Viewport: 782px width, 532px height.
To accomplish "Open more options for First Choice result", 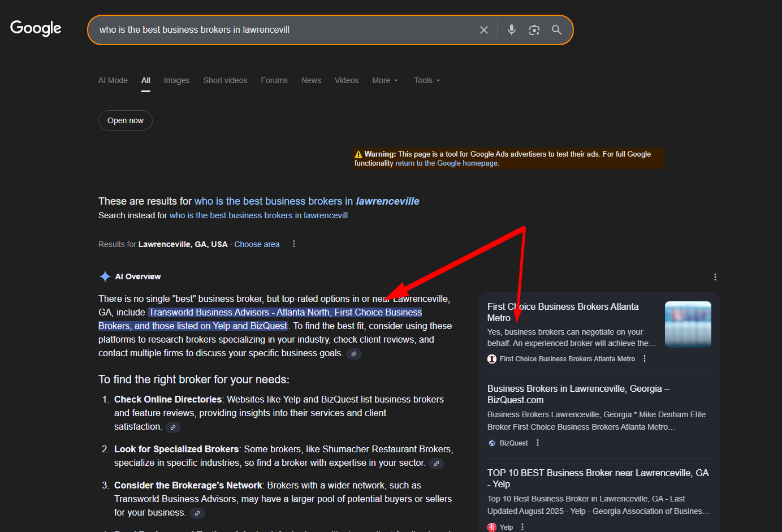I will coord(645,359).
